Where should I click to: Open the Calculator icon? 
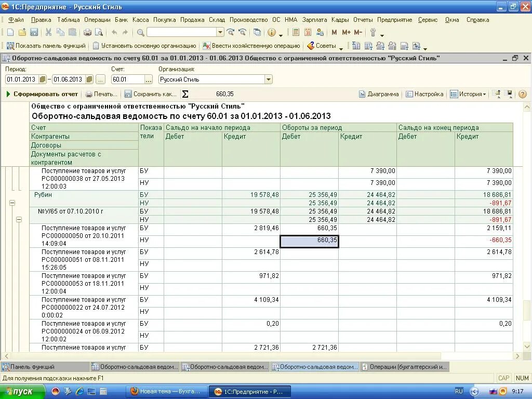tap(296, 32)
